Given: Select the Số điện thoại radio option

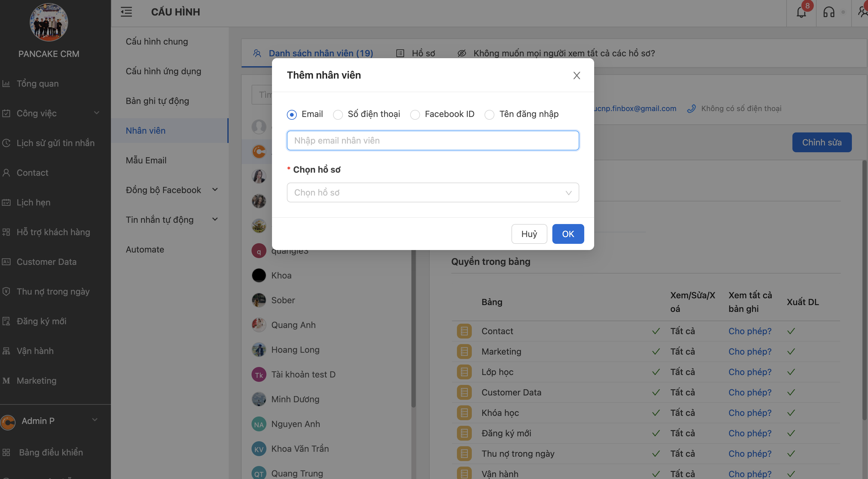Looking at the screenshot, I should pyautogui.click(x=338, y=115).
